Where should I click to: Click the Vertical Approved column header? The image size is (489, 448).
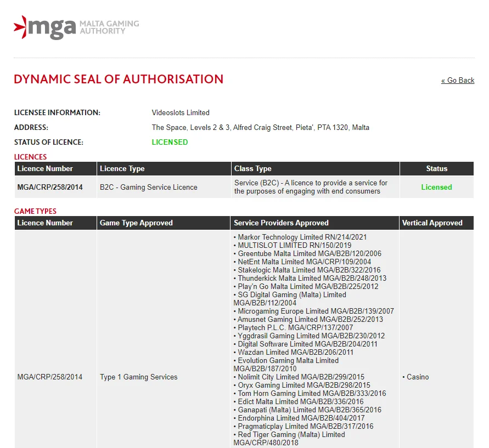[x=437, y=223]
